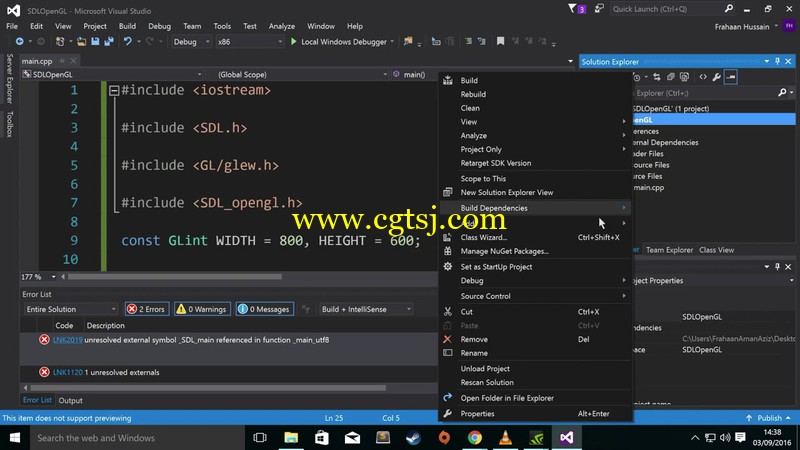This screenshot has height=450, width=800.
Task: Choose Build in the context menu
Action: click(x=535, y=81)
